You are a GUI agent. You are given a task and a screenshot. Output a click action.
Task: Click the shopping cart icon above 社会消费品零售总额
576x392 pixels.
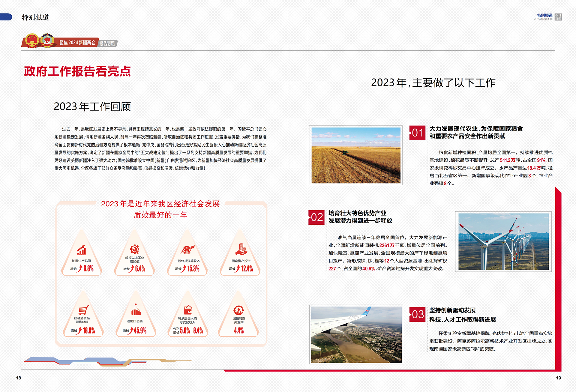click(83, 310)
